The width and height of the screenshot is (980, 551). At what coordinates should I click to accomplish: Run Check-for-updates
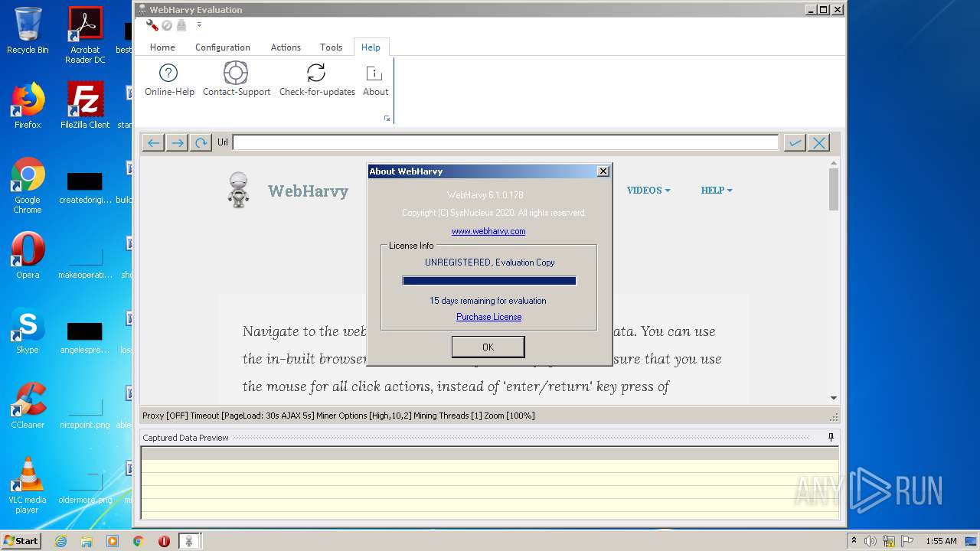coord(317,80)
